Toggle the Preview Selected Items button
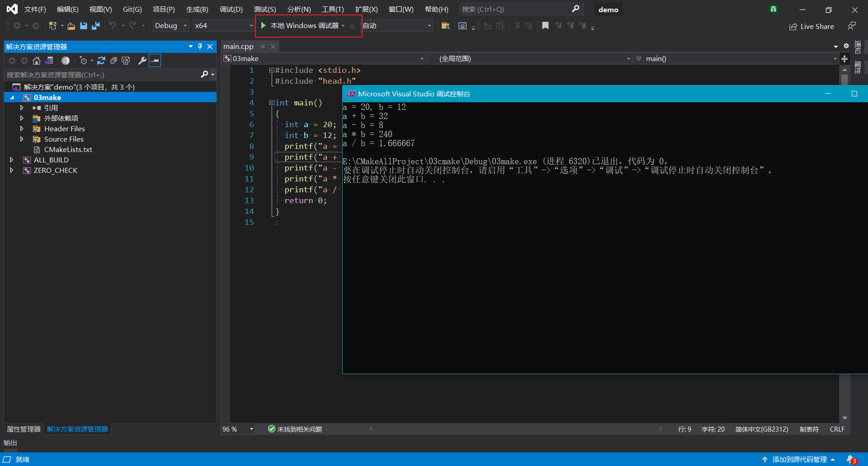The image size is (868, 466). (x=155, y=61)
